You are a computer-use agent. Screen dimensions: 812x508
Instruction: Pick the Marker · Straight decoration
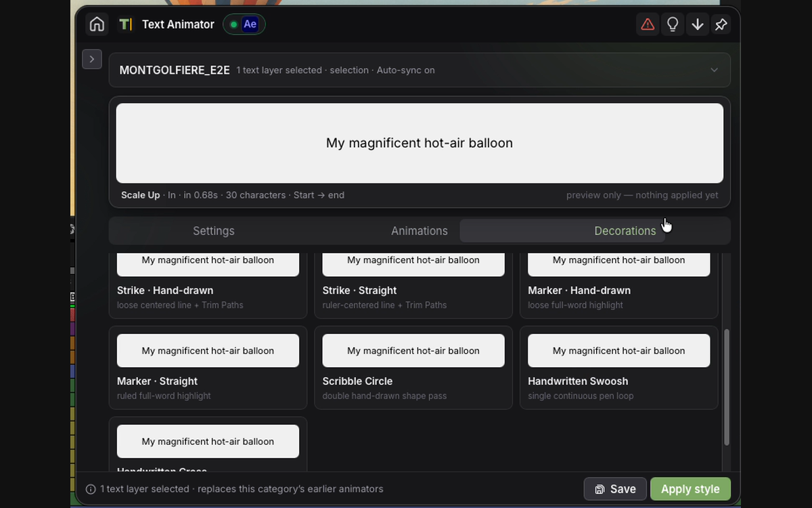click(208, 368)
